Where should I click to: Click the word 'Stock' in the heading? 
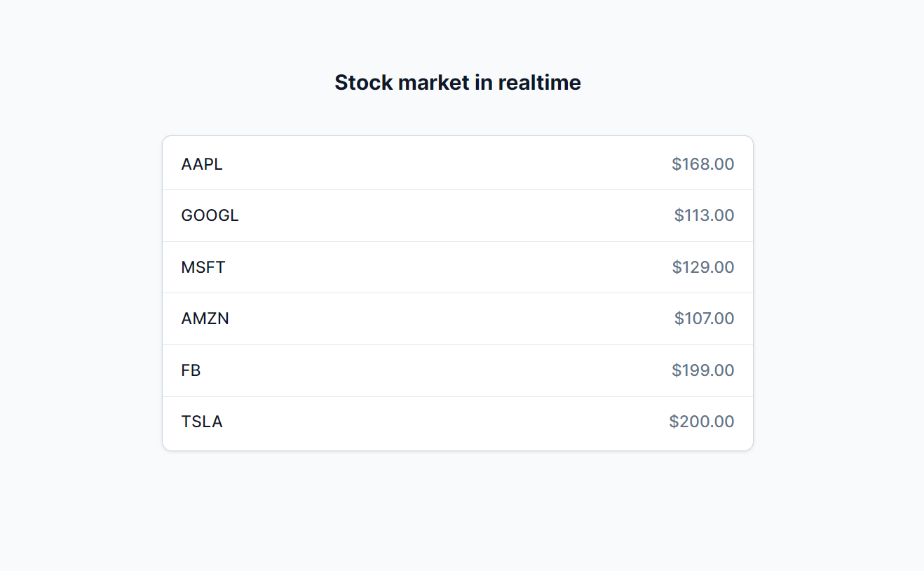(x=363, y=83)
